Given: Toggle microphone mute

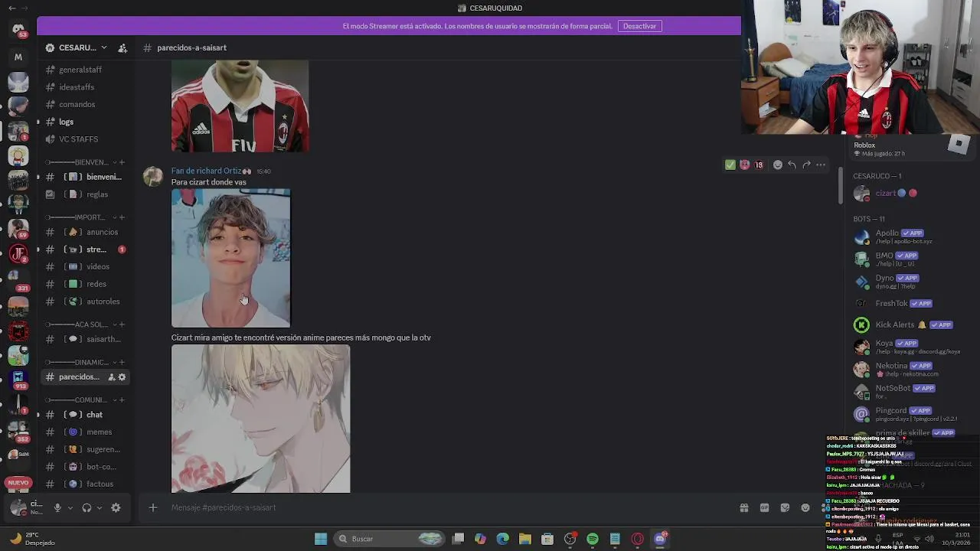Looking at the screenshot, I should [57, 507].
